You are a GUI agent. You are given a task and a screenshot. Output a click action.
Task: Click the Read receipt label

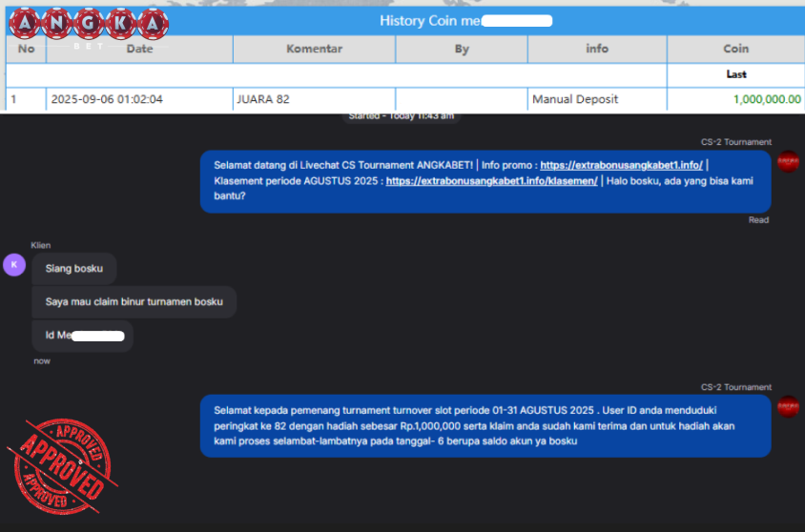pyautogui.click(x=758, y=220)
